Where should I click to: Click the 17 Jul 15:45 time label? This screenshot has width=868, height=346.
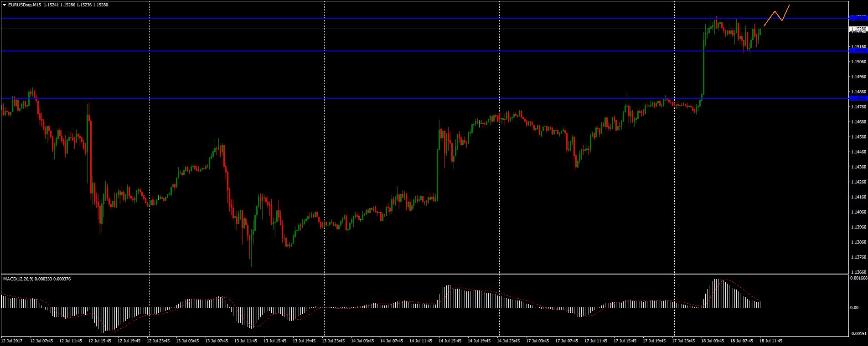(625, 340)
